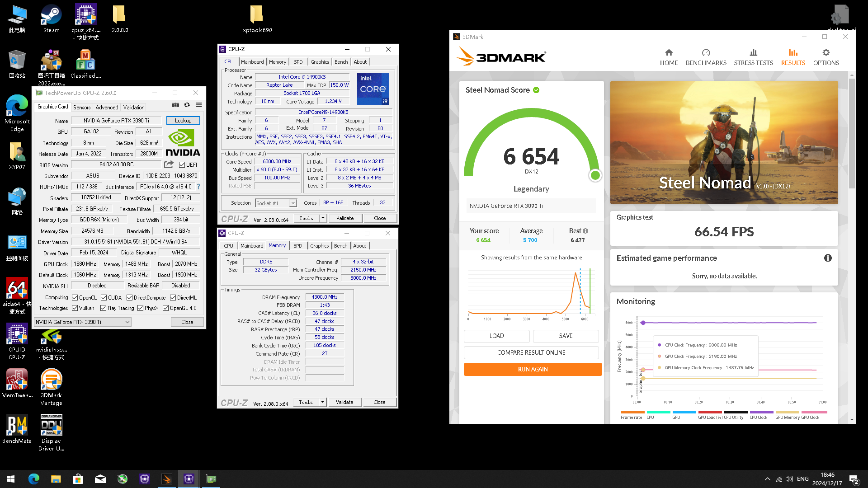Toggle the CUDA checkbox
This screenshot has width=868, height=488.
click(104, 298)
